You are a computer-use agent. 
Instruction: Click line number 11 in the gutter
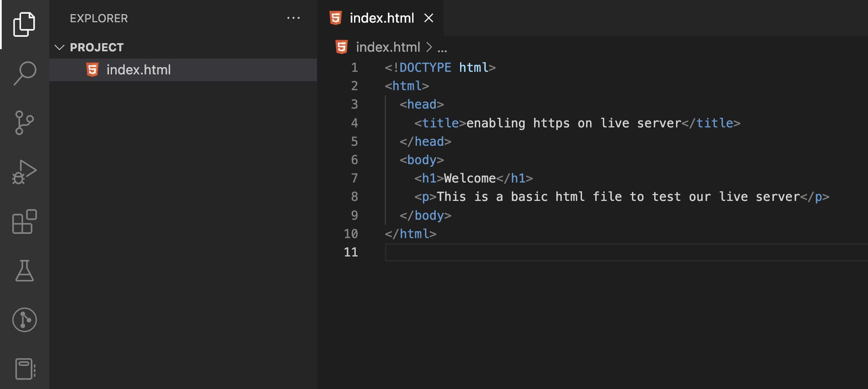(351, 252)
